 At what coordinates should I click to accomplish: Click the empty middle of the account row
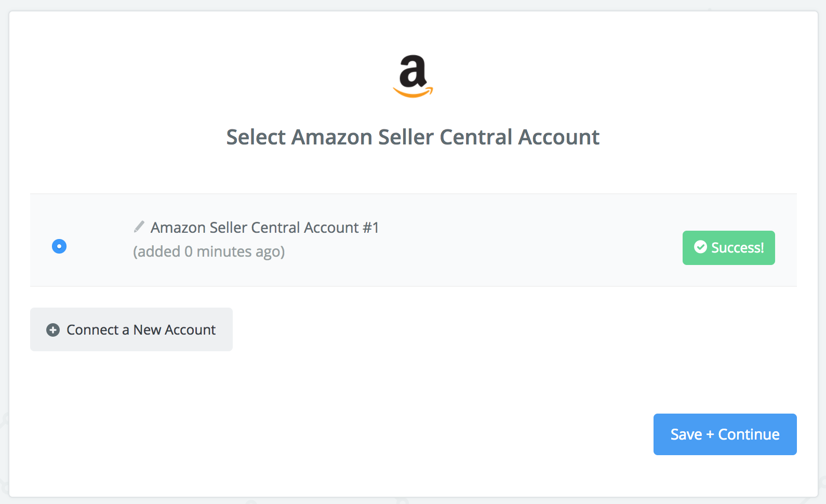pos(530,240)
